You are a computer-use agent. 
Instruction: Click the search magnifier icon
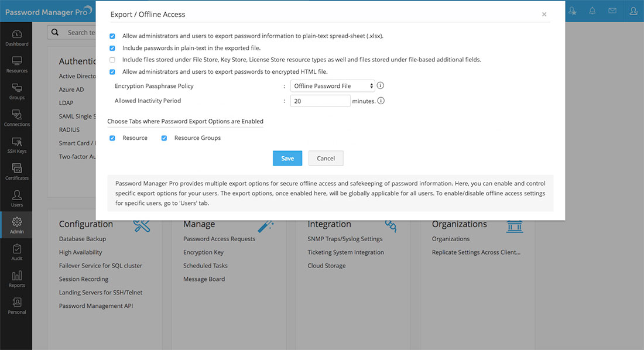pyautogui.click(x=55, y=32)
